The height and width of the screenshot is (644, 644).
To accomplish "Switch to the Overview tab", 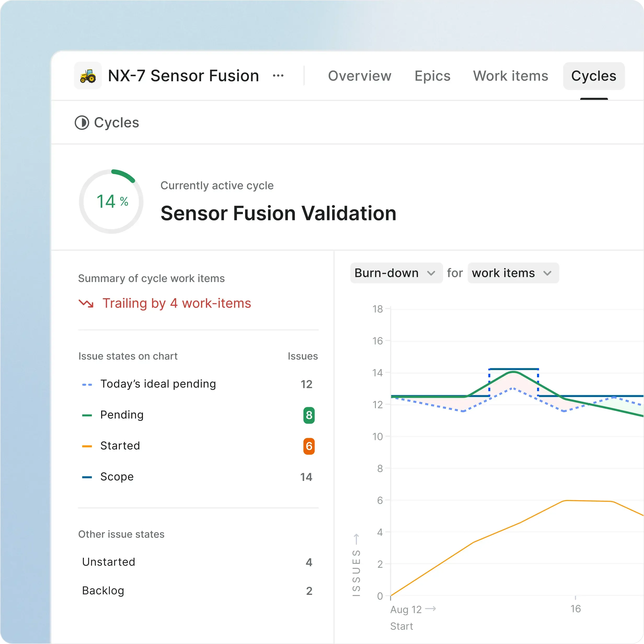I will point(359,76).
